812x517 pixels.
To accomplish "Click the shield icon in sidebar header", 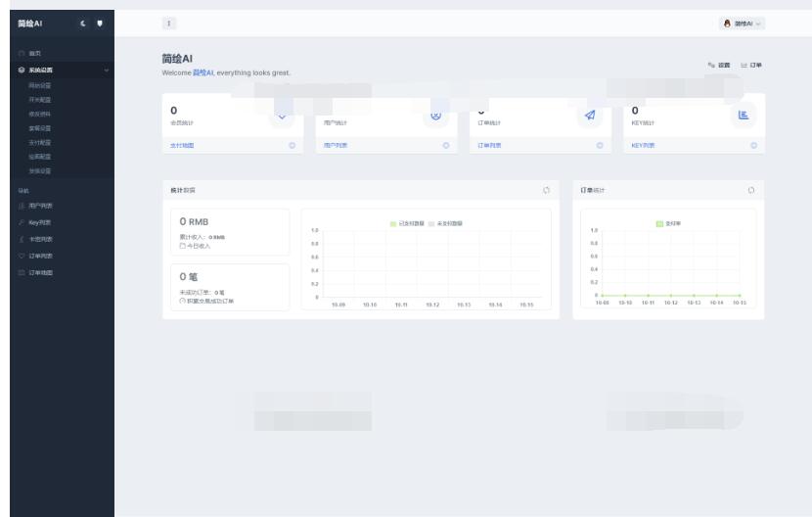I will pyautogui.click(x=100, y=23).
